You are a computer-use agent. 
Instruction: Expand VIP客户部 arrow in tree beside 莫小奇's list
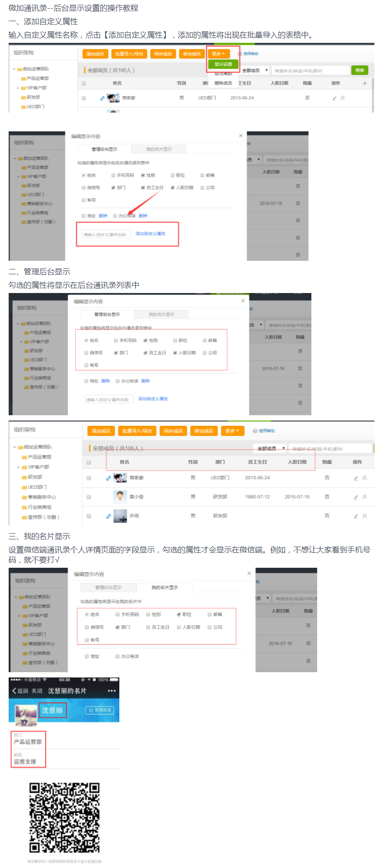coord(19,467)
